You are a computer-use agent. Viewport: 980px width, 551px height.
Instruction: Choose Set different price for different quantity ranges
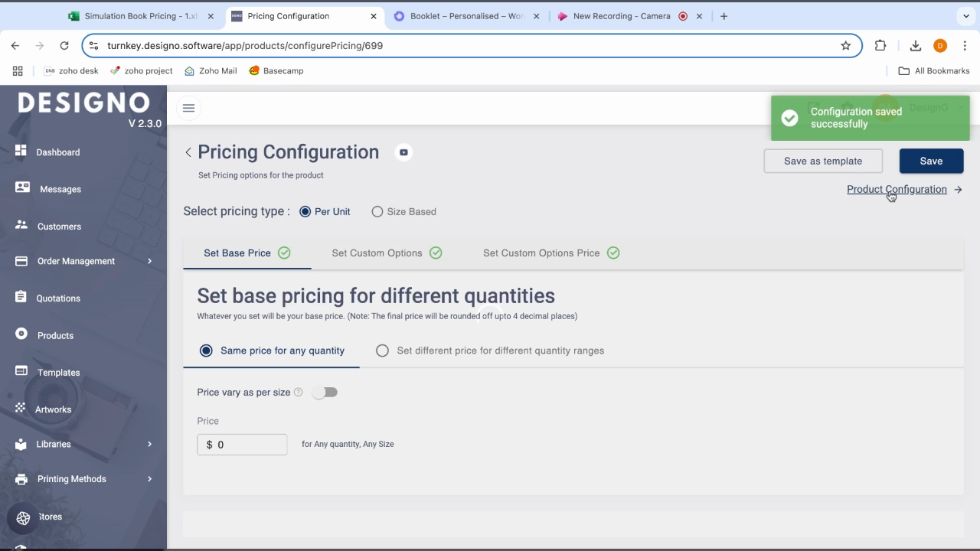point(382,350)
